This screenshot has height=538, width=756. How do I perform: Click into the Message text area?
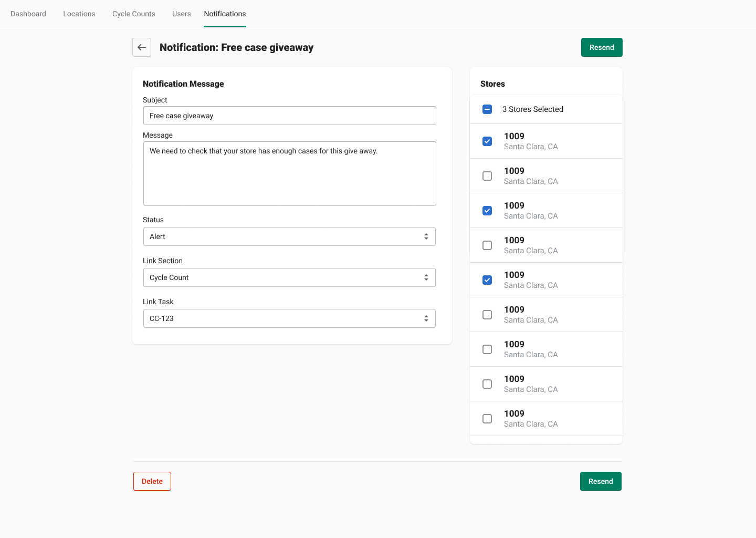(x=290, y=173)
